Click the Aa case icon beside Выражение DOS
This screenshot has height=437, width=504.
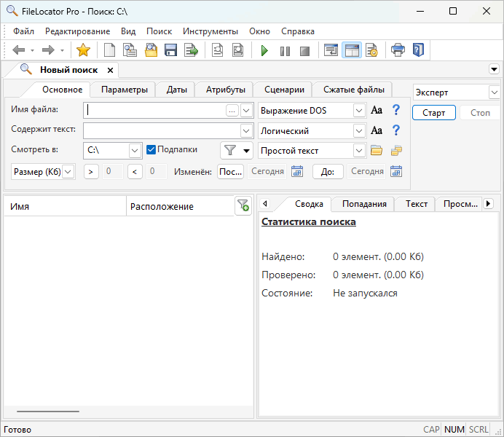click(377, 111)
